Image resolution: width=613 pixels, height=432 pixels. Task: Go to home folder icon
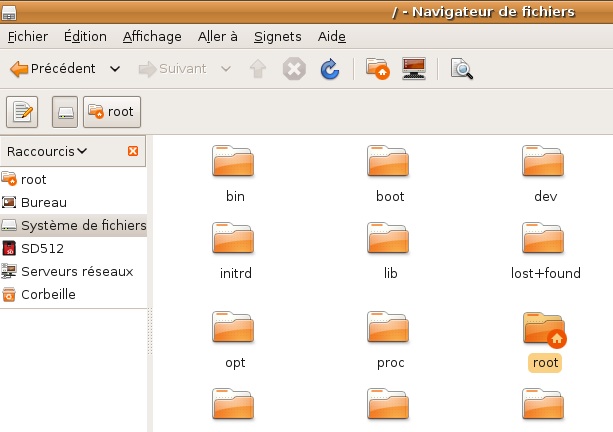(377, 69)
